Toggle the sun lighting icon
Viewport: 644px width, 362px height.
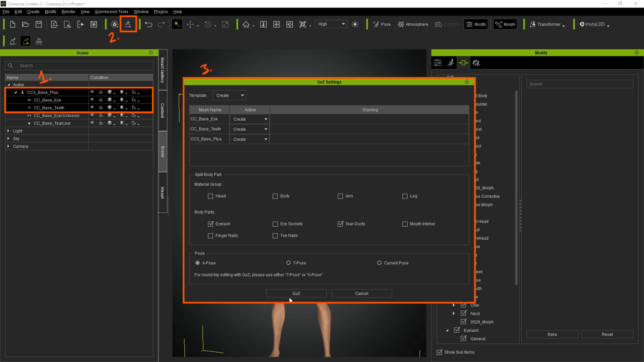(355, 24)
